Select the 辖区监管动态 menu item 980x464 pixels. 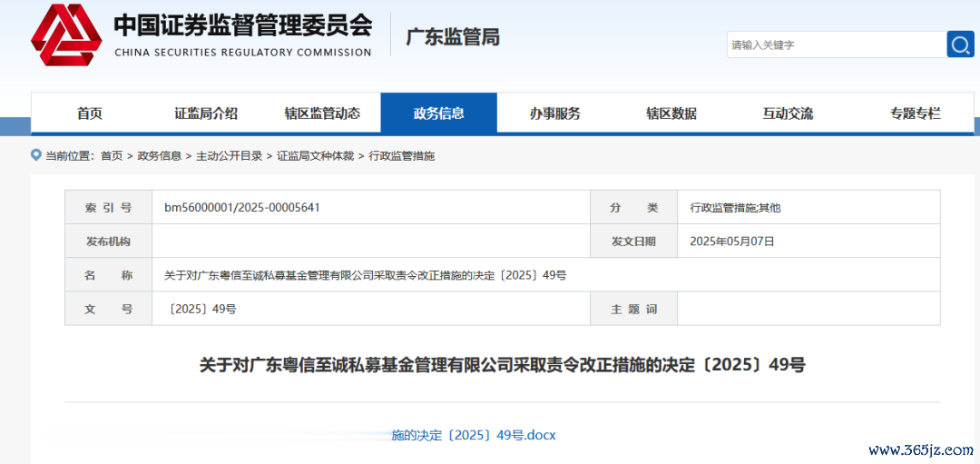[x=322, y=114]
